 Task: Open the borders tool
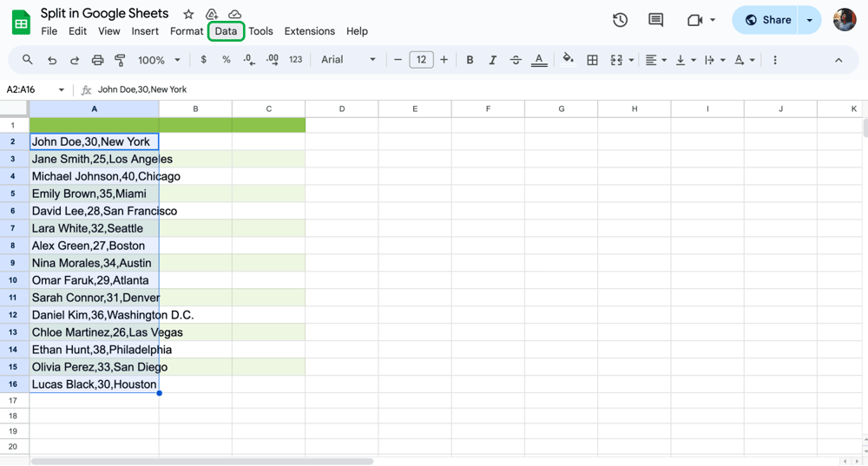(x=592, y=60)
